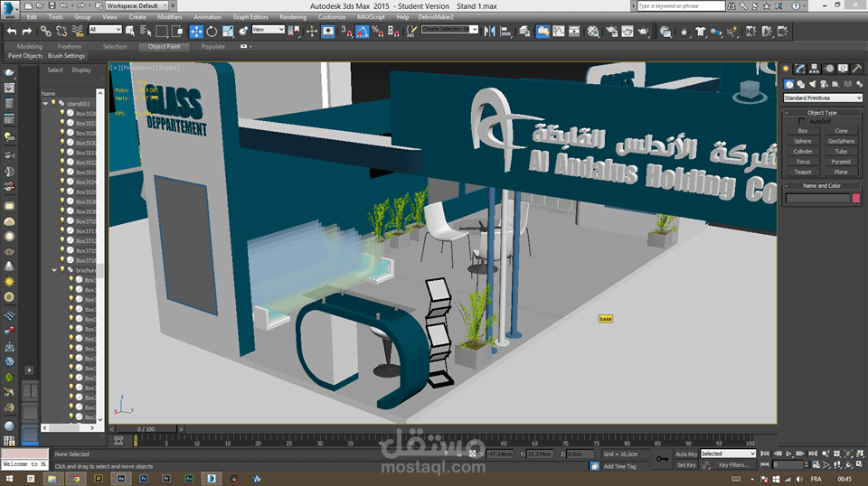Click the pink object color swatch
868x486 pixels.
(x=856, y=198)
